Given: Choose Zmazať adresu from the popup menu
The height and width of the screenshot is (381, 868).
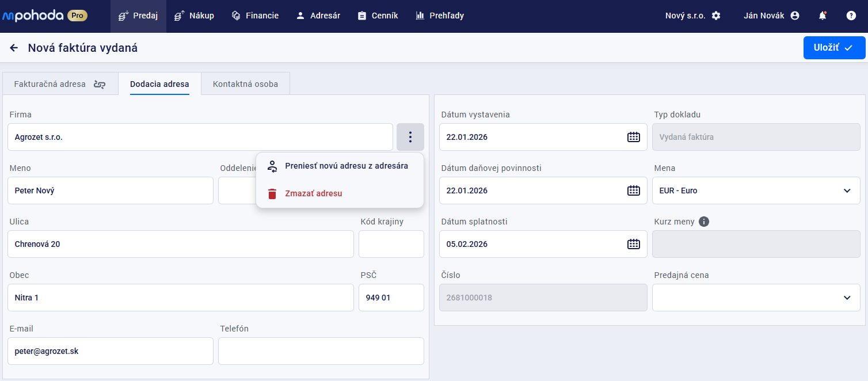Looking at the screenshot, I should [313, 194].
